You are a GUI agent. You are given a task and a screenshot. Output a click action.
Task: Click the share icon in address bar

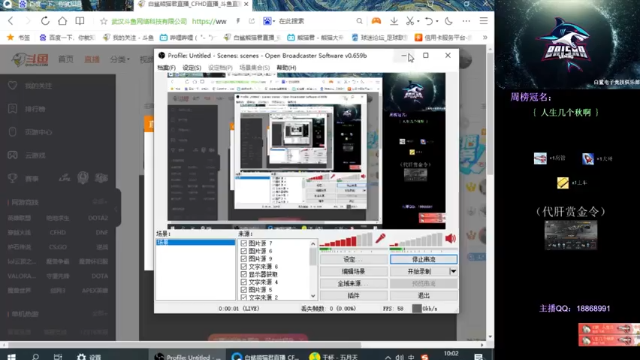click(x=252, y=21)
